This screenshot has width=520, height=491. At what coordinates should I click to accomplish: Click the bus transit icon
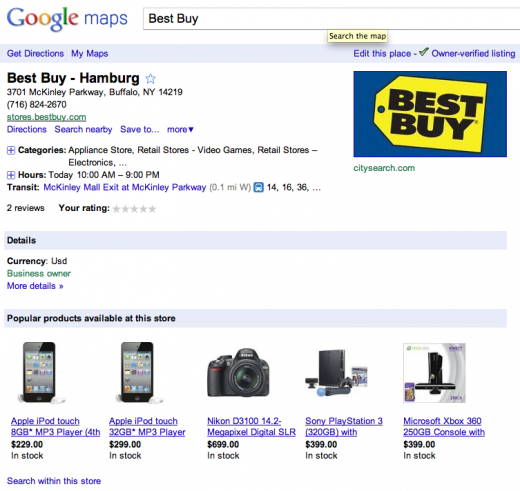258,187
